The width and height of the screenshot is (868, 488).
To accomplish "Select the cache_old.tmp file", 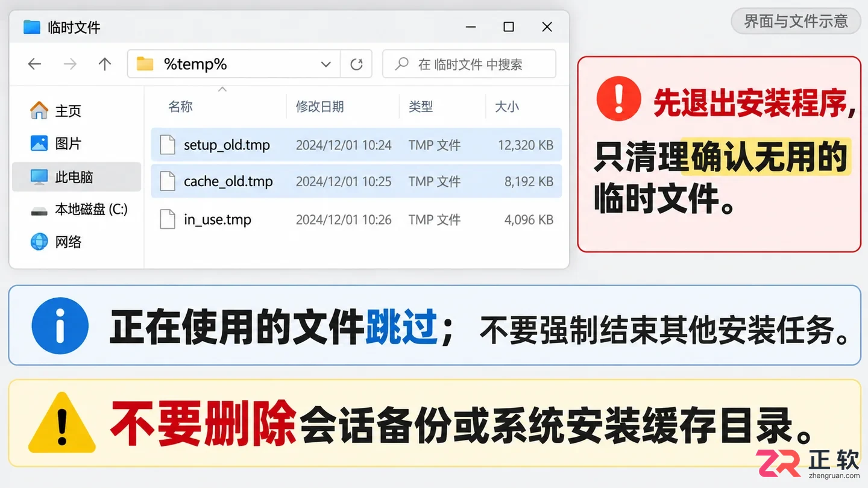I will (356, 181).
